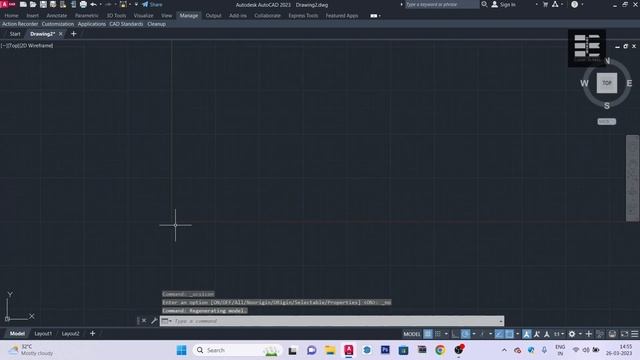Click the Open file icon in quick access toolbar
This screenshot has width=640, height=360.
pyautogui.click(x=33, y=4)
